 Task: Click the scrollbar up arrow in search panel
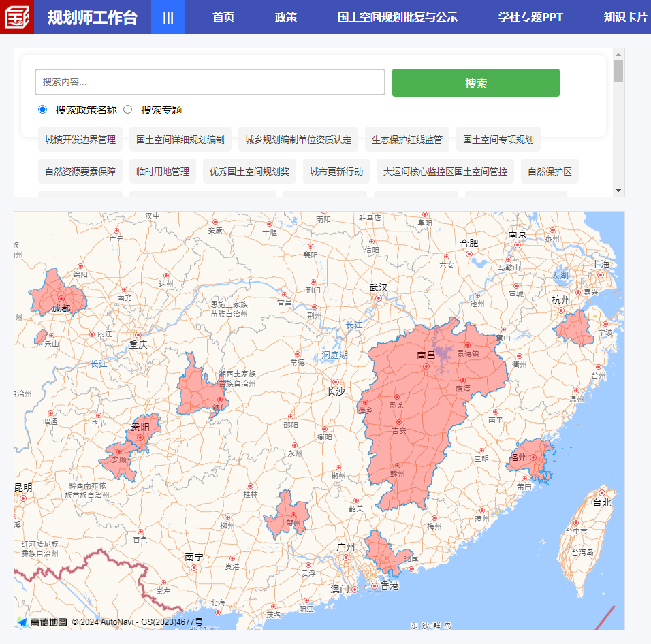[x=618, y=54]
